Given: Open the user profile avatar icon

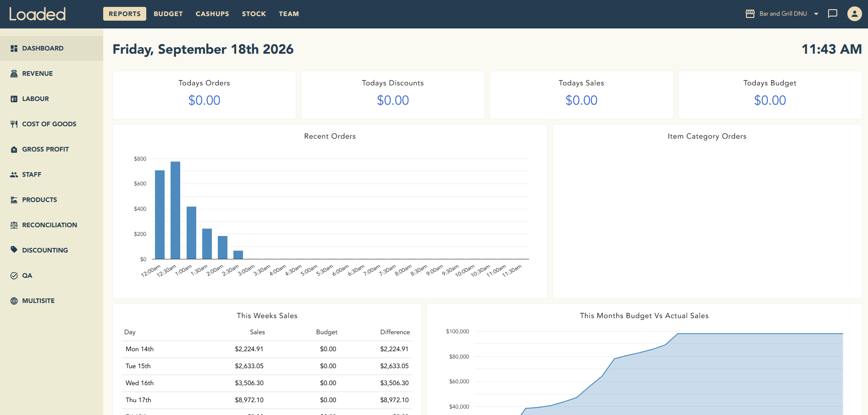Looking at the screenshot, I should point(855,14).
